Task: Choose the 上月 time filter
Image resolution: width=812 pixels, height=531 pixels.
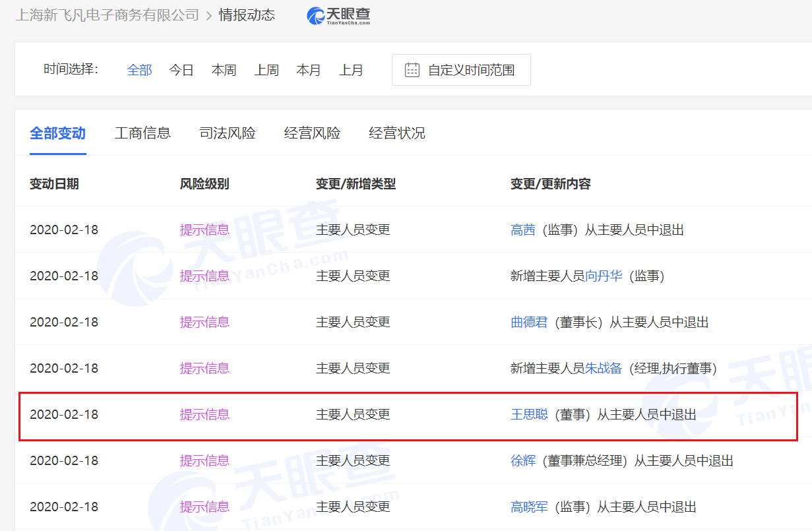Action: click(351, 70)
